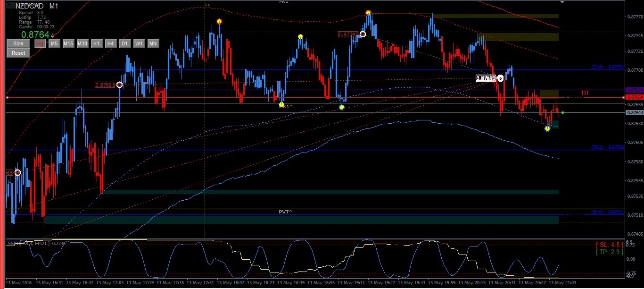Select the M15 timeframe button
This screenshot has width=644, height=289.
coord(68,43)
